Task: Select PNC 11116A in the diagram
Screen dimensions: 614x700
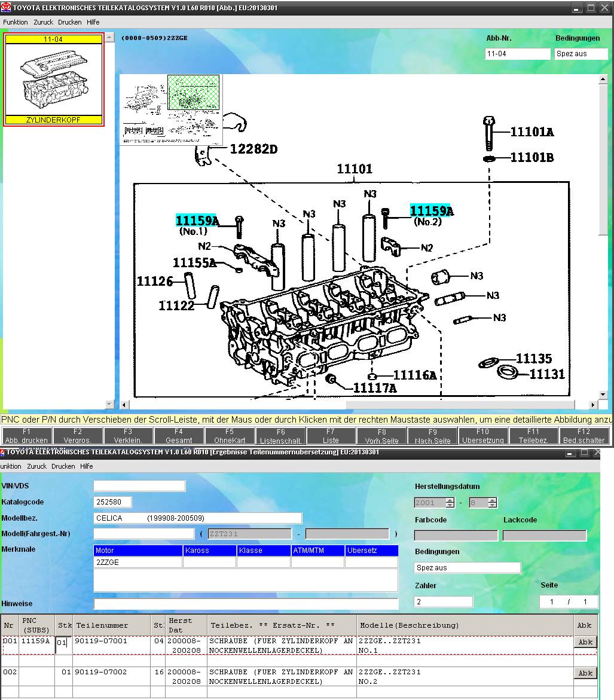Action: (415, 375)
